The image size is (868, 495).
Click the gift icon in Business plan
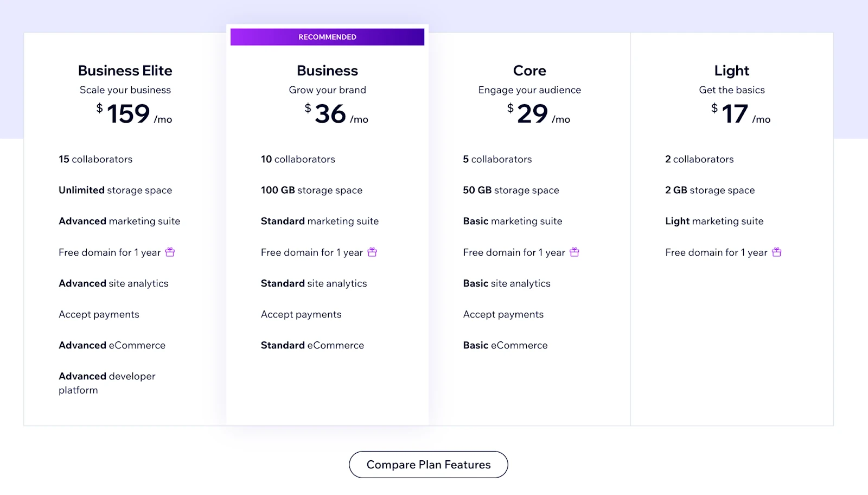372,252
